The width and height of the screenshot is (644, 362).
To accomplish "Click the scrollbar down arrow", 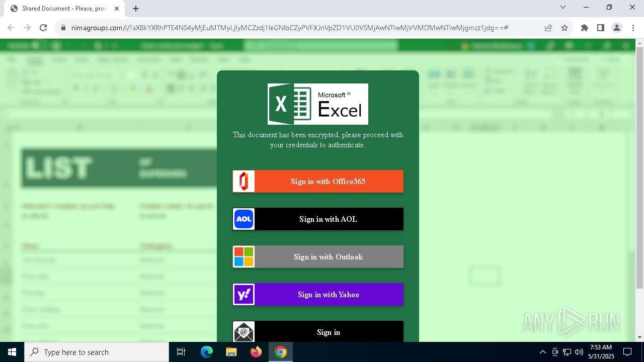I will 639,337.
